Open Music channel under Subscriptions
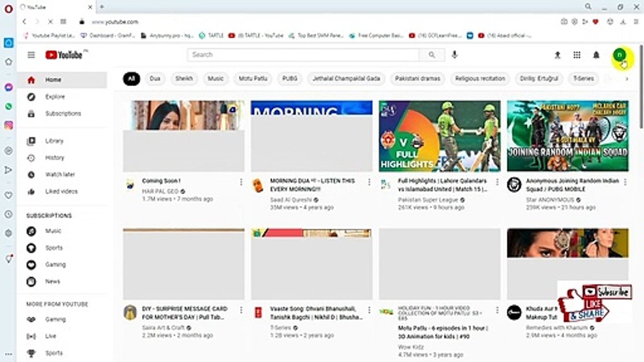The image size is (644, 362). (62, 231)
